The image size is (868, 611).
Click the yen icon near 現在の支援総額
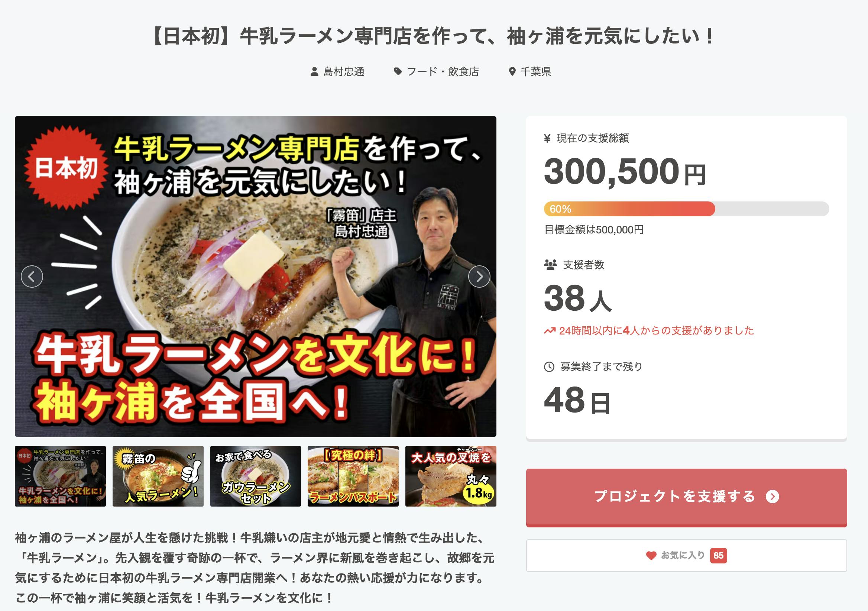click(x=547, y=138)
